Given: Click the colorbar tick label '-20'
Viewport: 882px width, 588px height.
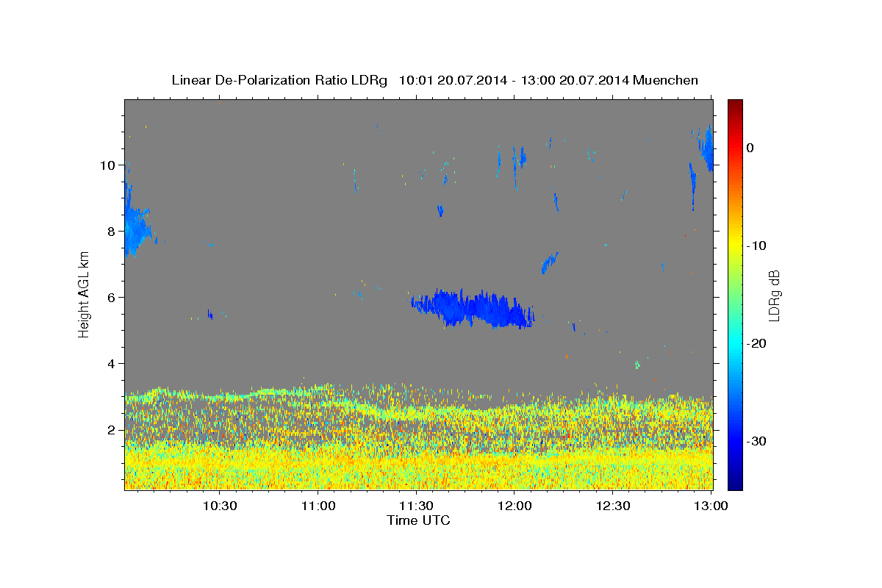Looking at the screenshot, I should coord(756,343).
